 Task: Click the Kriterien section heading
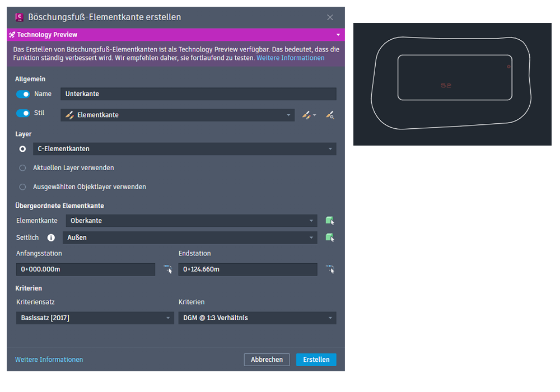tap(29, 288)
